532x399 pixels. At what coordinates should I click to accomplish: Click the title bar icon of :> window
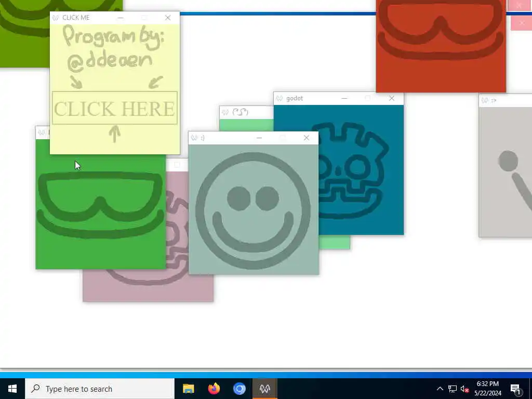(485, 100)
